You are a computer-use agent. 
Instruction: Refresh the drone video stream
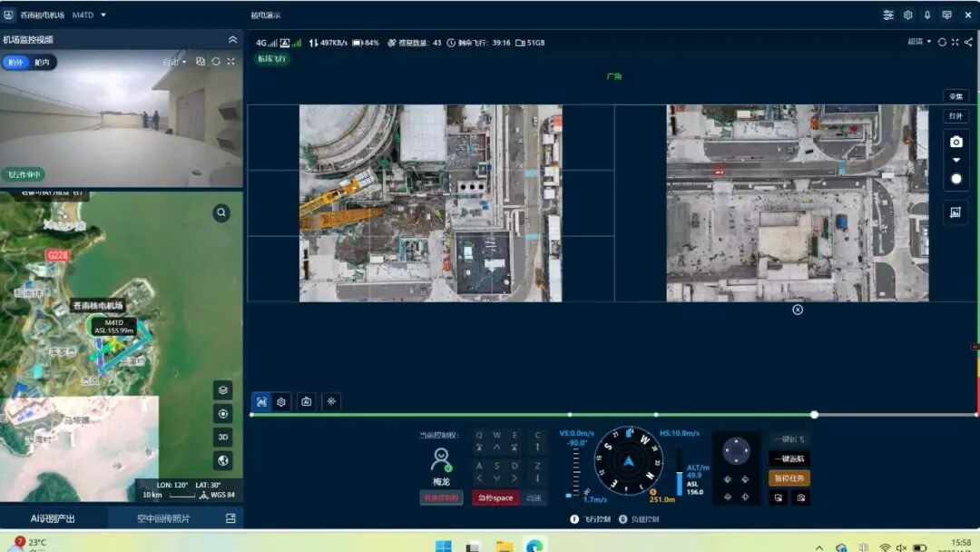click(x=942, y=42)
